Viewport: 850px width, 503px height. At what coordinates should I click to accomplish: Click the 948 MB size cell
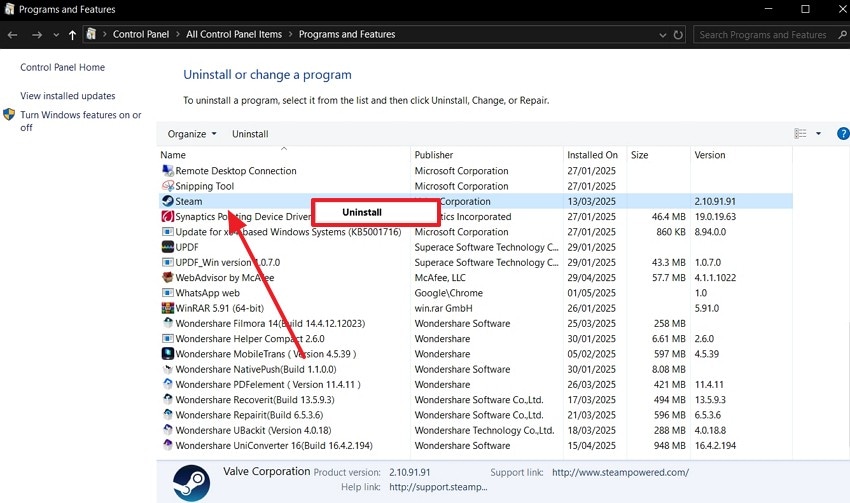[x=669, y=446]
